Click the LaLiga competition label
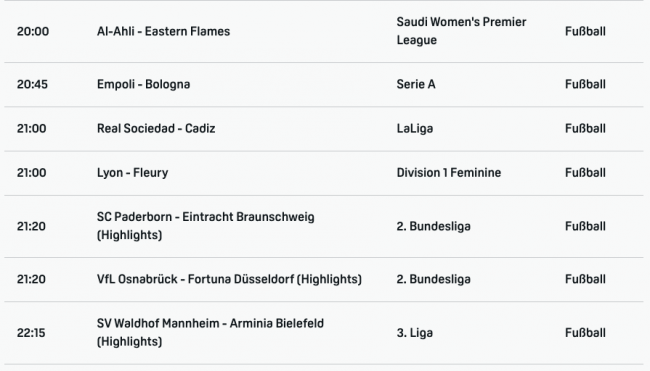Image resolution: width=650 pixels, height=371 pixels. click(415, 129)
